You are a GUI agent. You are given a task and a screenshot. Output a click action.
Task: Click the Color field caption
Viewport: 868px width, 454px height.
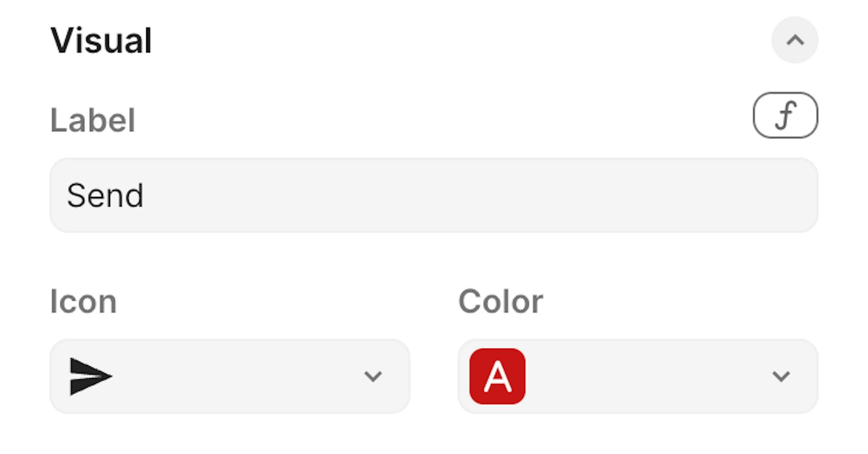click(500, 302)
